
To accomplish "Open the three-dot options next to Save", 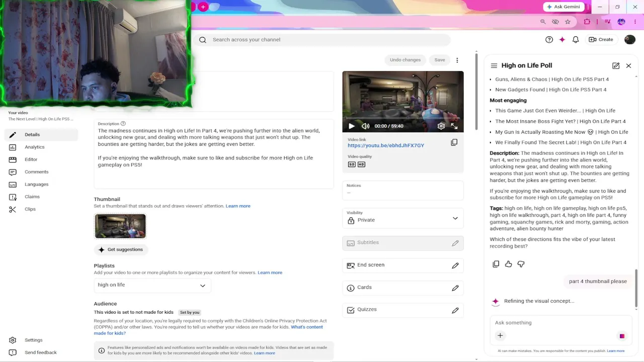I will [457, 60].
